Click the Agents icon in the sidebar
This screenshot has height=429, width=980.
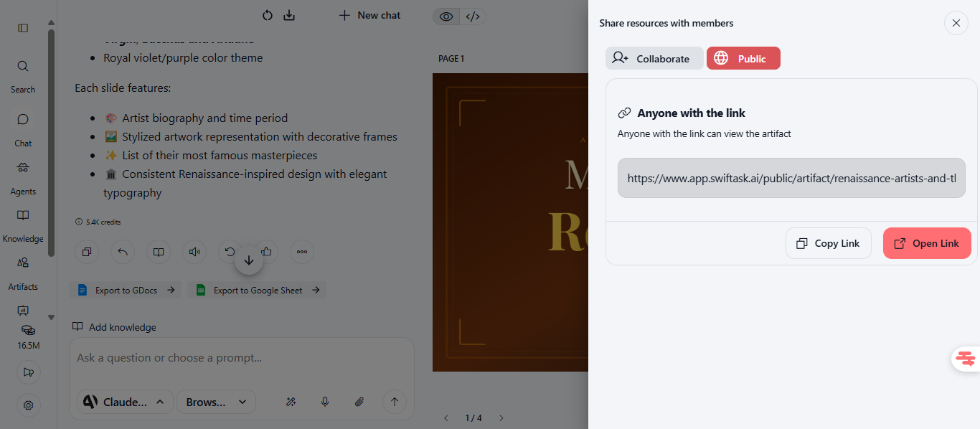click(x=23, y=168)
